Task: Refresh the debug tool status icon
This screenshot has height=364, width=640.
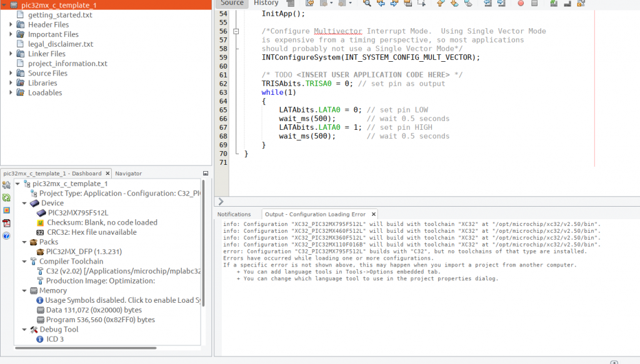Action: (x=6, y=198)
